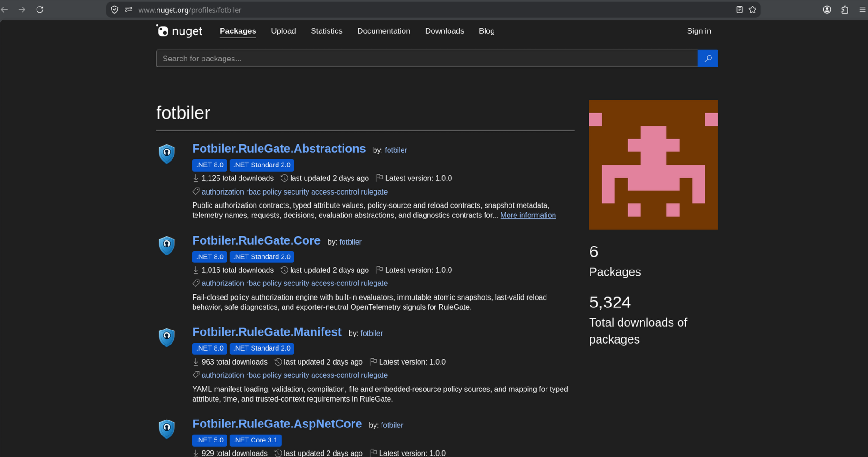The width and height of the screenshot is (868, 457).
Task: Click author fotbiler beside RuleGate.Abstractions
Action: (396, 150)
